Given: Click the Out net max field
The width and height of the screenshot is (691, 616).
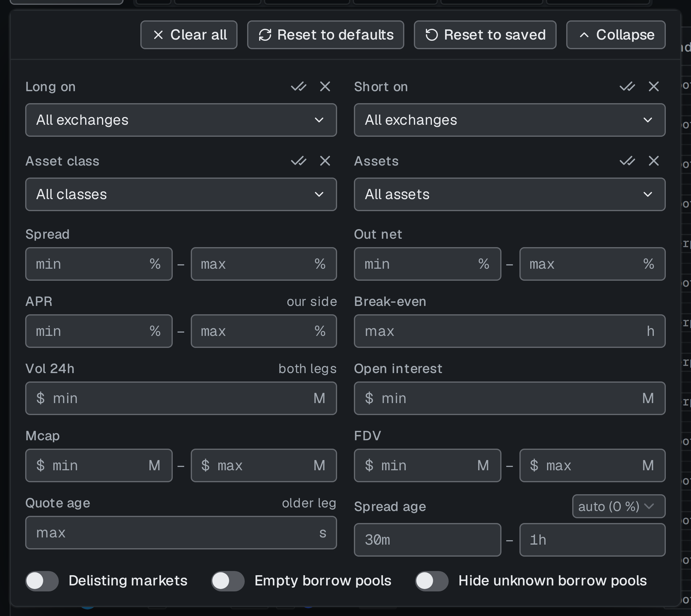Looking at the screenshot, I should 592,264.
